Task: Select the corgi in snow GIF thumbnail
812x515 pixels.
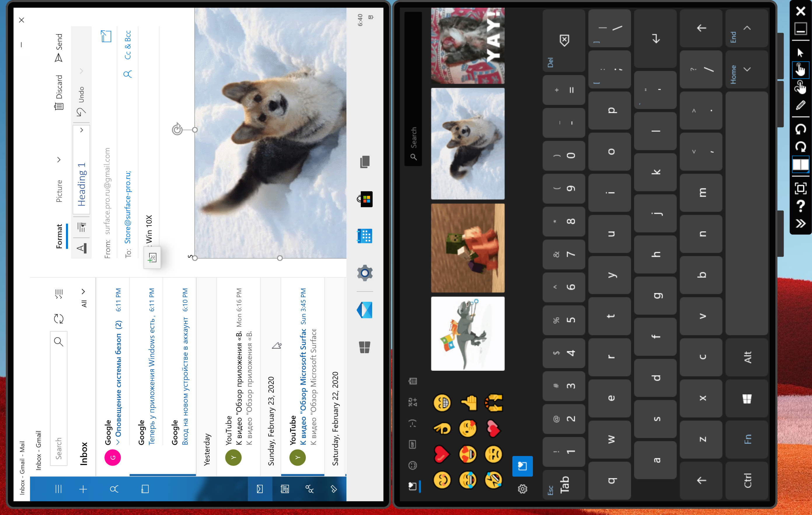Action: click(x=468, y=143)
